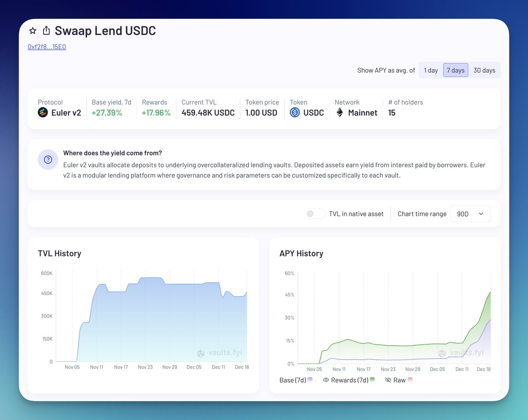Click the Ethereum Mainnet icon
The width and height of the screenshot is (528, 420).
[x=340, y=113]
